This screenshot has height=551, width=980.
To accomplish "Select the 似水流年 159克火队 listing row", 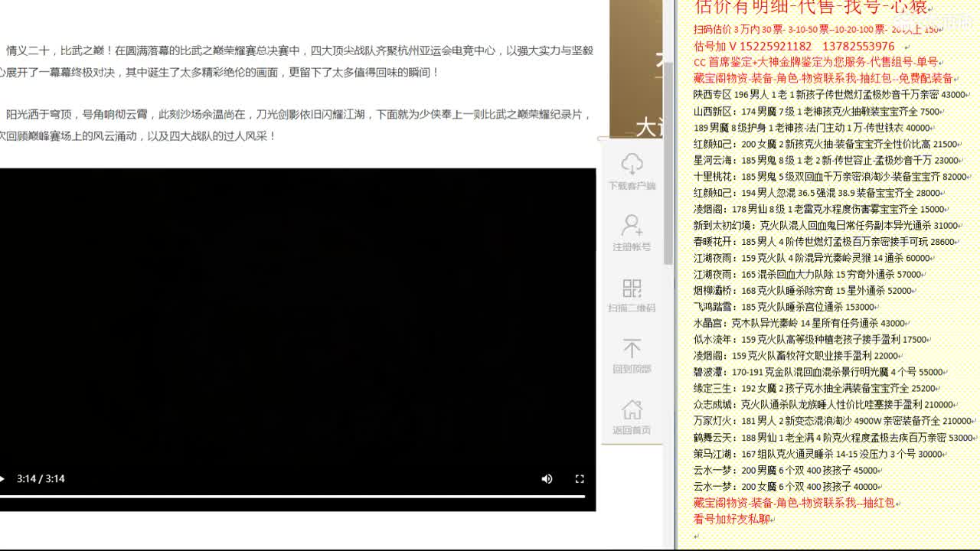I will 810,339.
